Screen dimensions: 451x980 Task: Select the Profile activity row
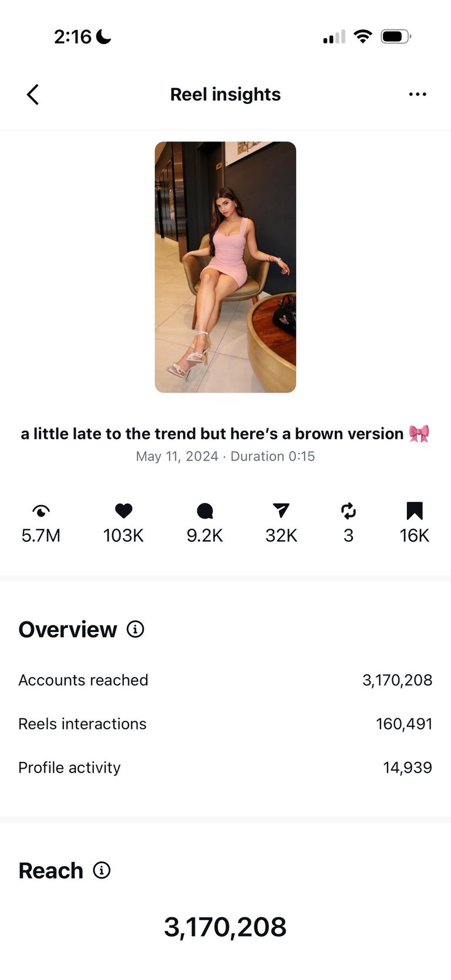coord(225,768)
